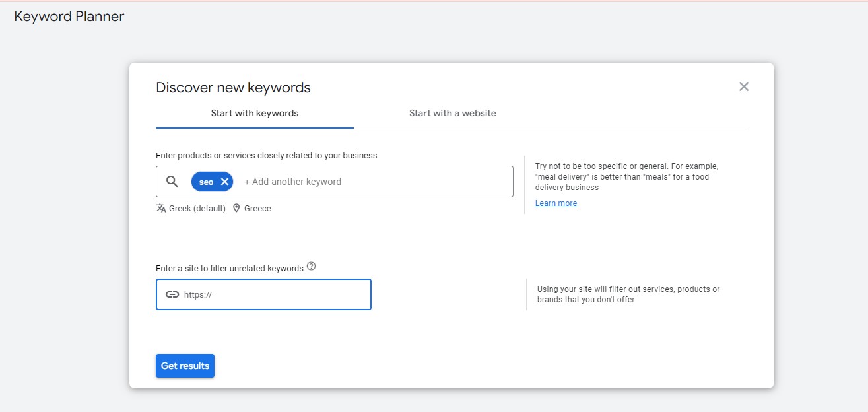Click the translate language icon

pyautogui.click(x=161, y=208)
